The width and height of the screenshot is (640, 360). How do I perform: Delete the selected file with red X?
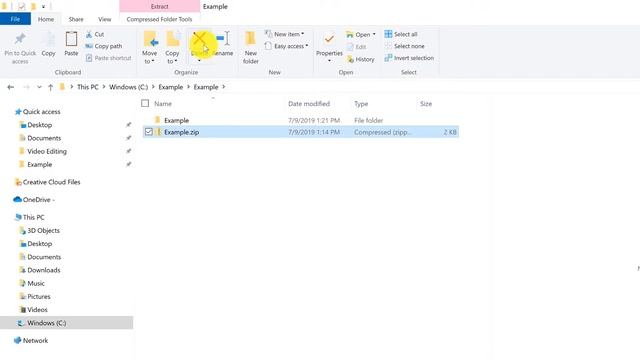pos(199,39)
